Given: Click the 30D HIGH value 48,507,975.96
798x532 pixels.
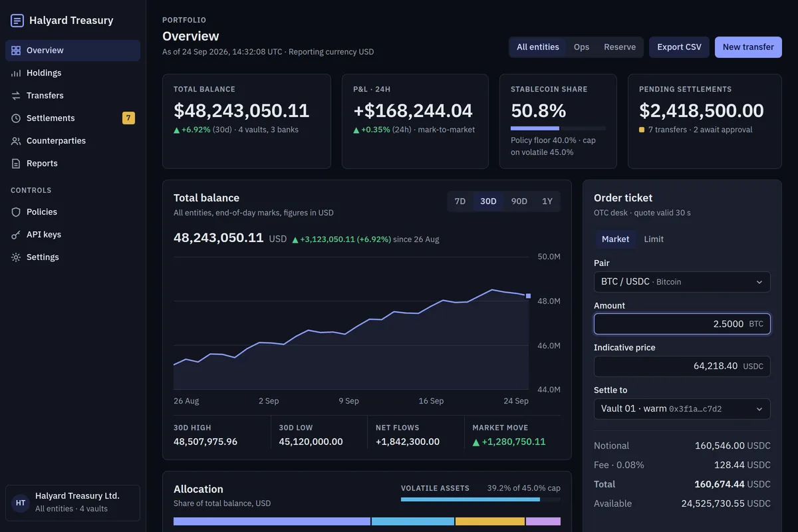Looking at the screenshot, I should (x=205, y=442).
